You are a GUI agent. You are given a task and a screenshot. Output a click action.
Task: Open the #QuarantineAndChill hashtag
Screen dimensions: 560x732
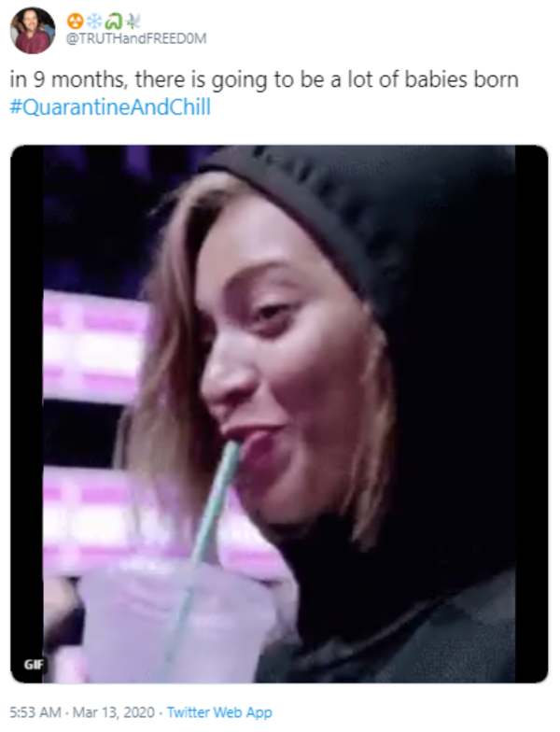110,106
